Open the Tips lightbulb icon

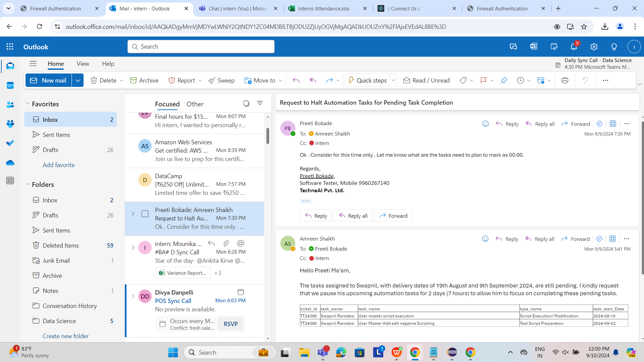614,47
